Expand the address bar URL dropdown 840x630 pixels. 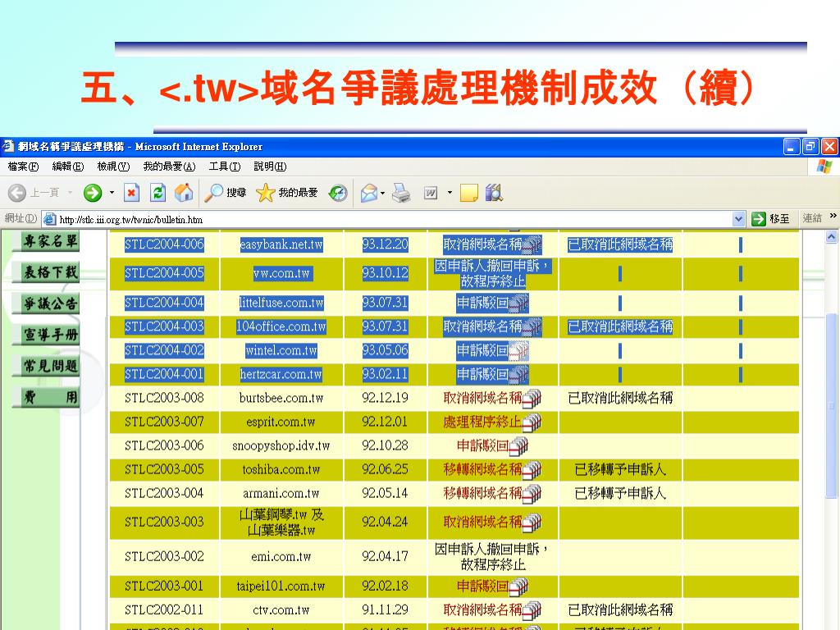pyautogui.click(x=738, y=219)
